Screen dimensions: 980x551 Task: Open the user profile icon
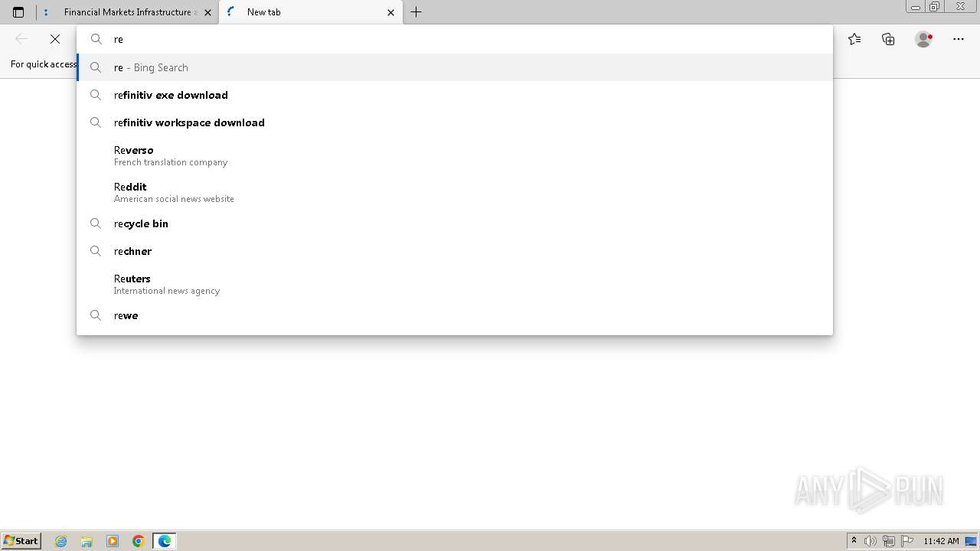coord(923,39)
